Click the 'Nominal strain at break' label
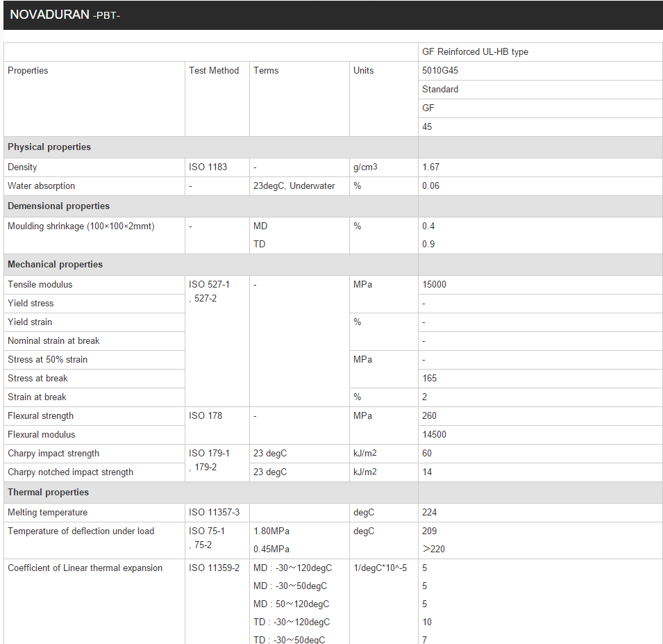Viewport: 663px width, 644px height. (x=53, y=340)
